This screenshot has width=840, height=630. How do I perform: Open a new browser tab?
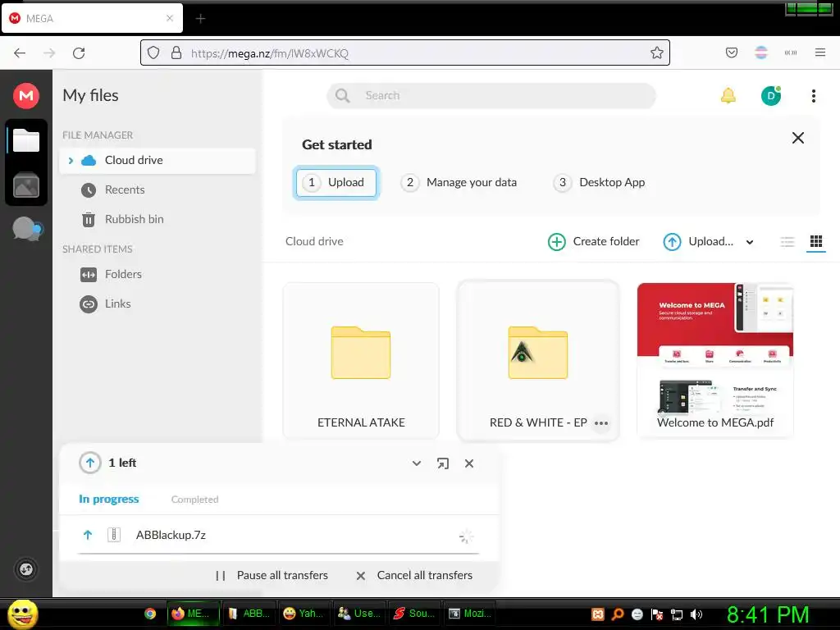coord(200,19)
